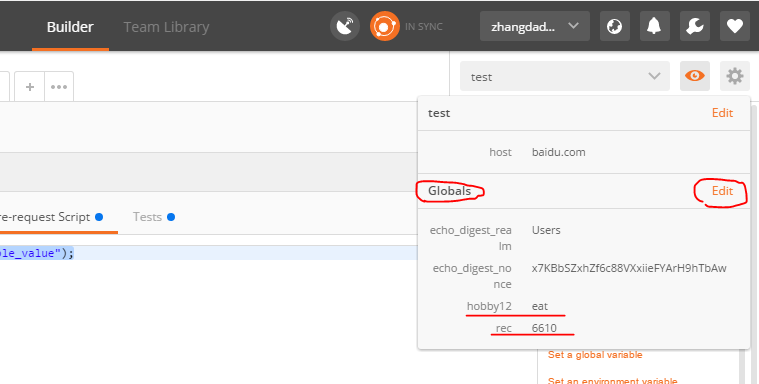Click the host variable label
This screenshot has height=384, width=759.
[501, 152]
